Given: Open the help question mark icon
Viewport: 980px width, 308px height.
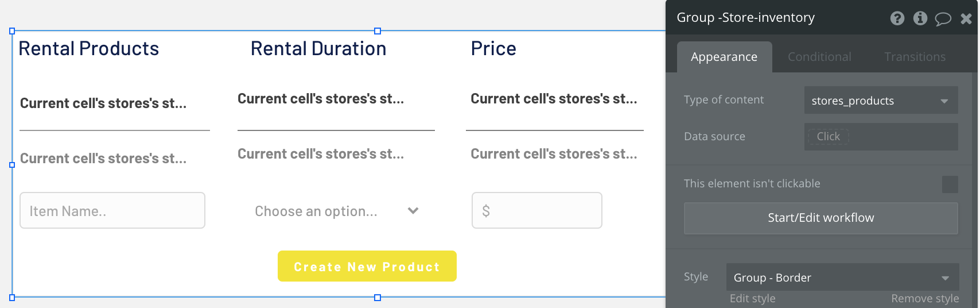Looking at the screenshot, I should coord(897,18).
